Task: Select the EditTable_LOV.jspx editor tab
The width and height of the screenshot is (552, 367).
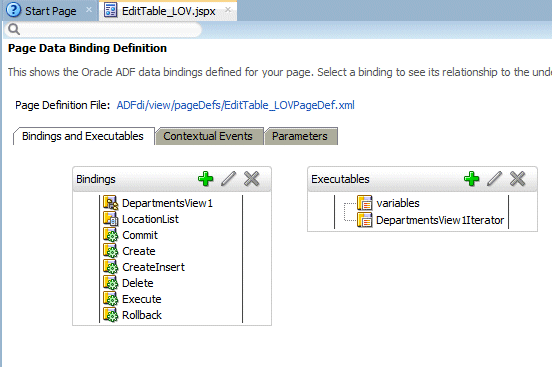Action: pyautogui.click(x=168, y=11)
